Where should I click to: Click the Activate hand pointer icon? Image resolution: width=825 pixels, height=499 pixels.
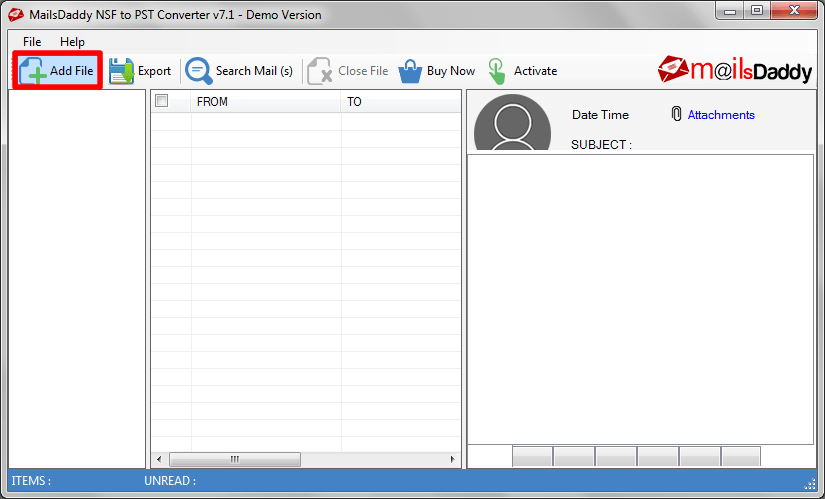[x=496, y=71]
